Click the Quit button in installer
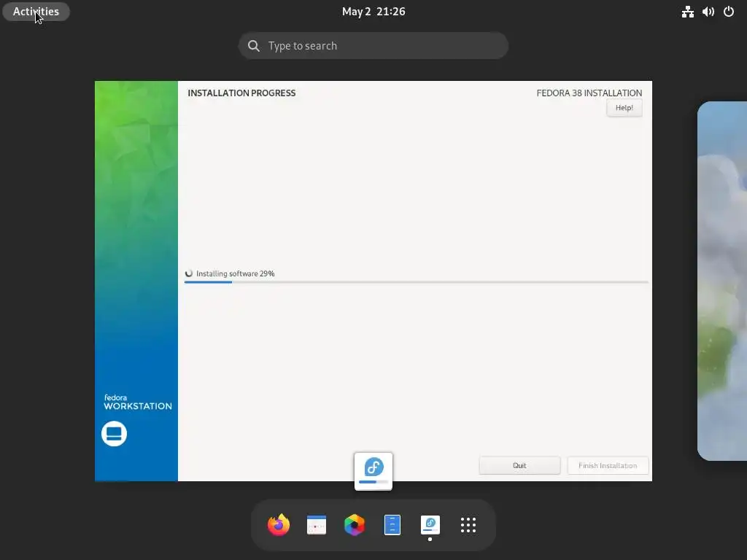This screenshot has width=747, height=560. (x=519, y=465)
